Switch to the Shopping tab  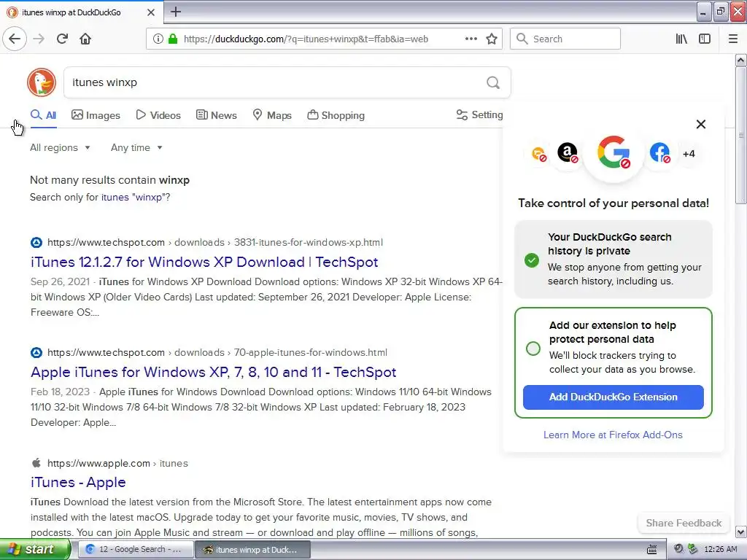[x=336, y=115]
